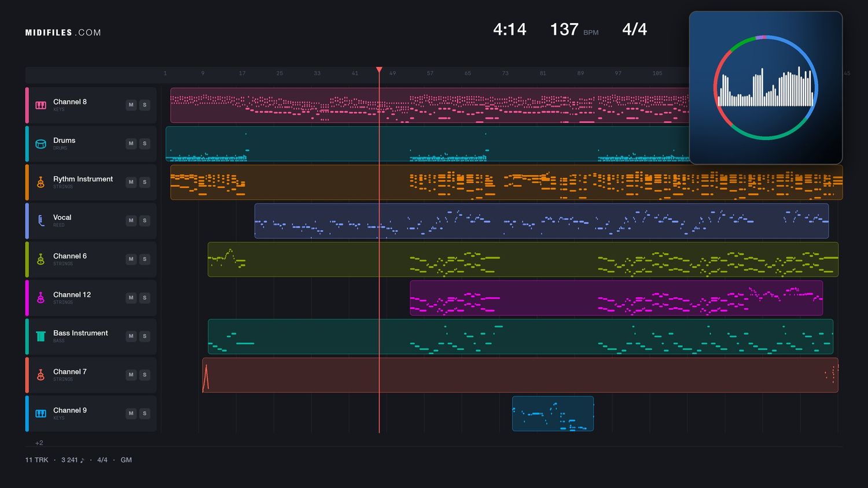The width and height of the screenshot is (868, 488).
Task: Select the Channel 7 track label
Action: tap(70, 372)
